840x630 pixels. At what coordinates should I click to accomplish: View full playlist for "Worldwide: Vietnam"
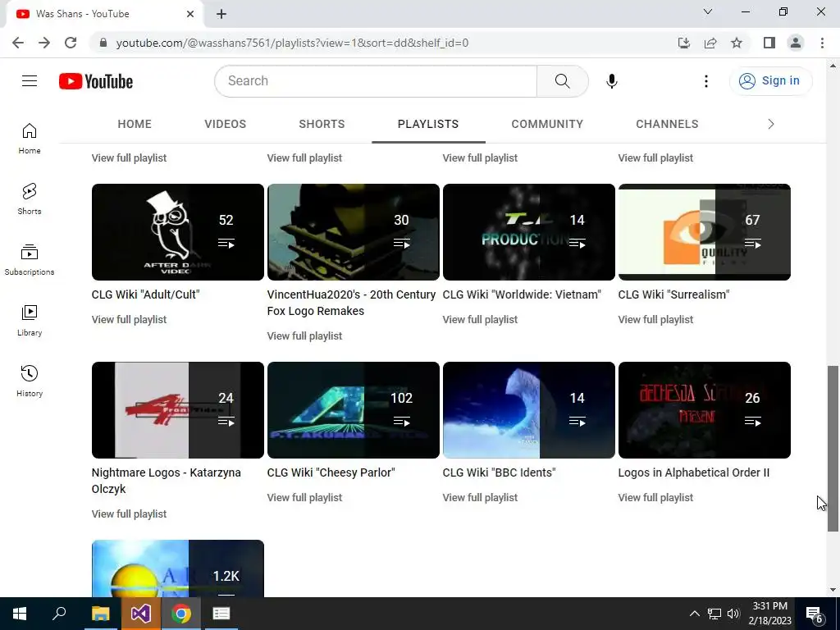point(480,319)
